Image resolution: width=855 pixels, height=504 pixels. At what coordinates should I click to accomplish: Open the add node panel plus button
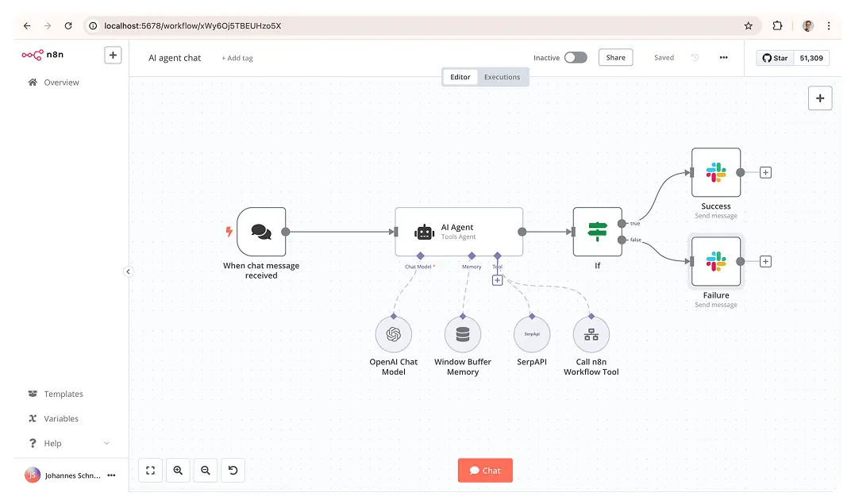819,98
